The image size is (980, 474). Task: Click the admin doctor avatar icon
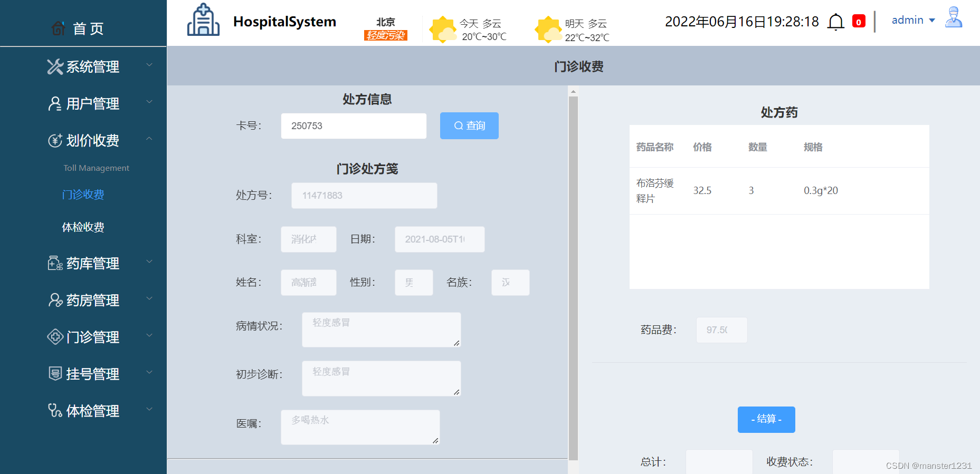954,17
